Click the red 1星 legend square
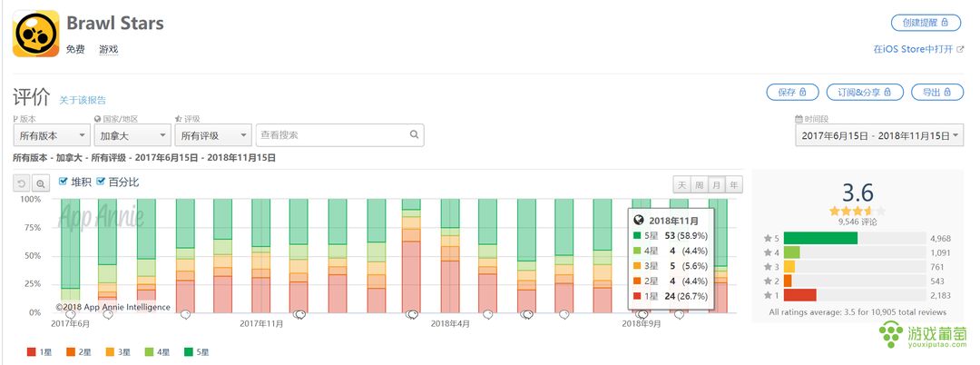The height and width of the screenshot is (365, 980). click(31, 352)
